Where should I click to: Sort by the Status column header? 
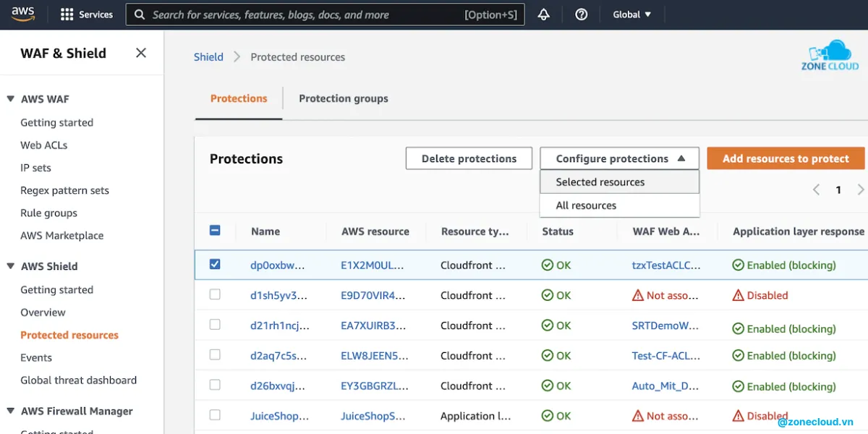(x=558, y=231)
